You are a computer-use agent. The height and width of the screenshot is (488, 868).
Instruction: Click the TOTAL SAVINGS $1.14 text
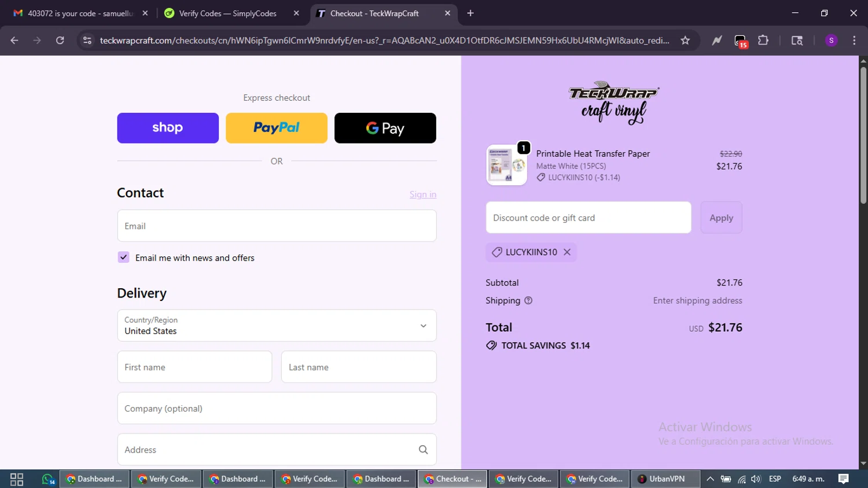[546, 346]
